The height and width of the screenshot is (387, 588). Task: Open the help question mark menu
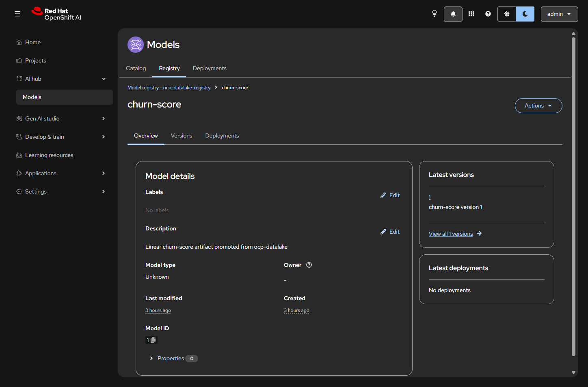pyautogui.click(x=488, y=14)
